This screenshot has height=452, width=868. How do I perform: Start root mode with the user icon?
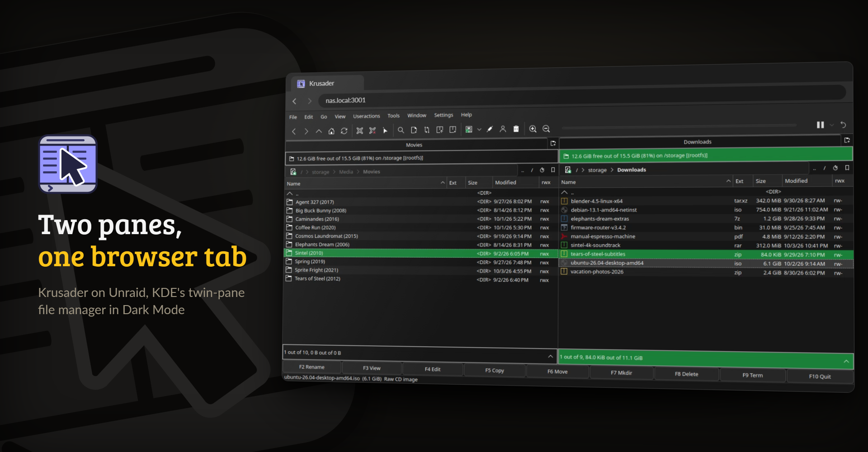503,129
